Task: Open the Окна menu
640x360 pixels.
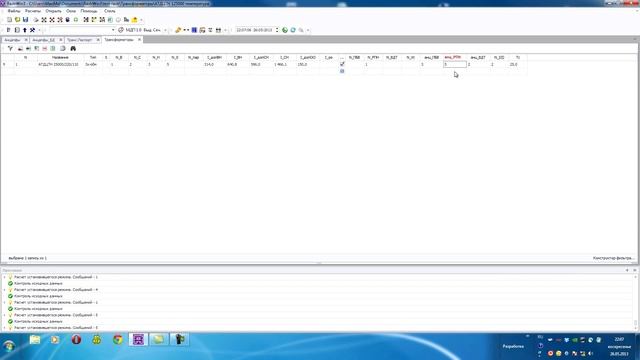Action: pyautogui.click(x=71, y=11)
